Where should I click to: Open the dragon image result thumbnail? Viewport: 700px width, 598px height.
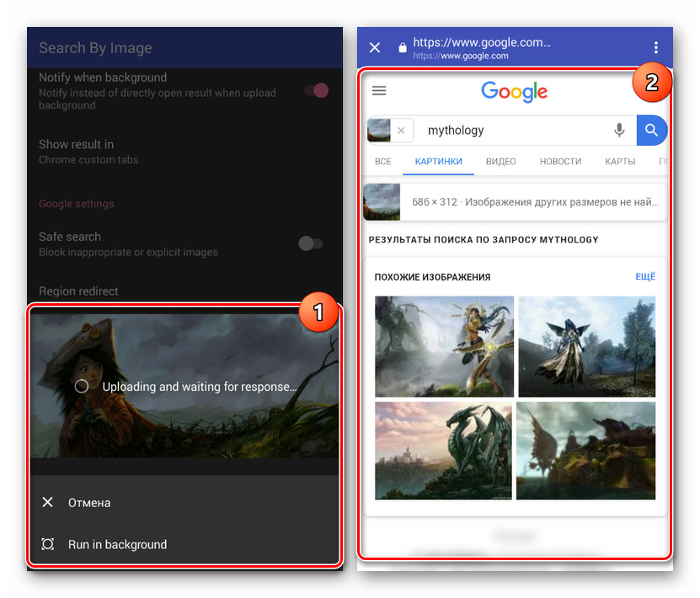pos(443,451)
